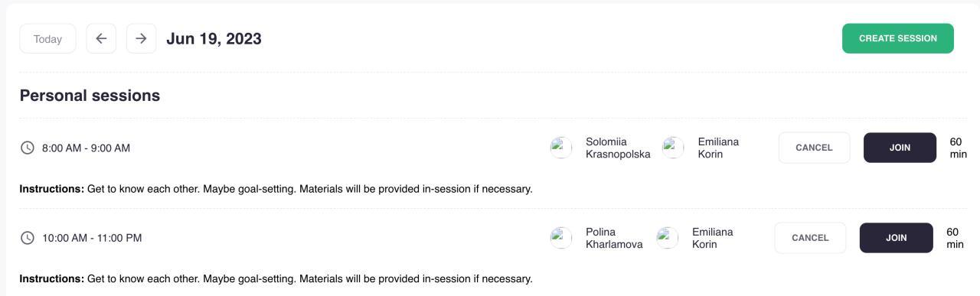Select the 8:00 AM - 9:00 AM time label
Viewport: 980px width, 296px height.
tap(86, 148)
